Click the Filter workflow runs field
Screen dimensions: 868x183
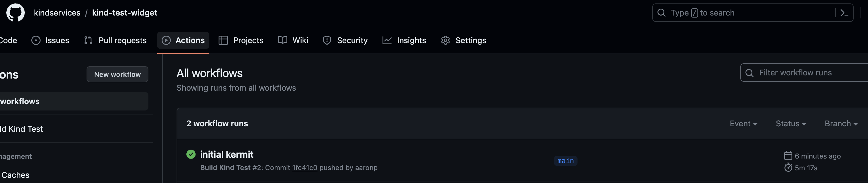click(x=804, y=73)
